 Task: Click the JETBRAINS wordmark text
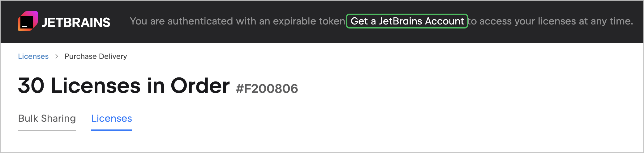(x=76, y=22)
